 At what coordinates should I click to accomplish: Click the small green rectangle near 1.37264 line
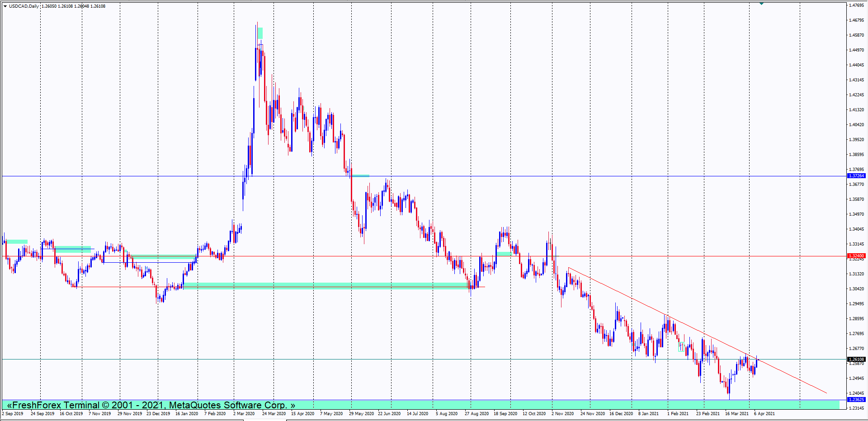pyautogui.click(x=361, y=175)
